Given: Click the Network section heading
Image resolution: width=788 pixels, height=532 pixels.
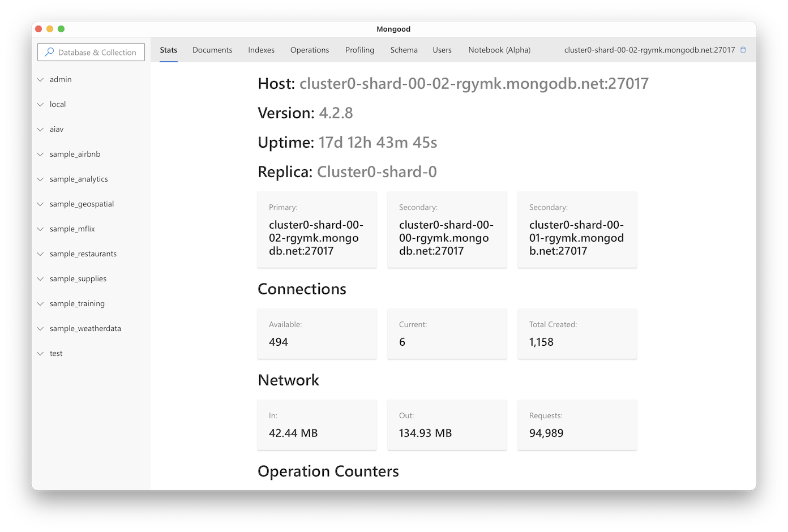Looking at the screenshot, I should (x=289, y=380).
